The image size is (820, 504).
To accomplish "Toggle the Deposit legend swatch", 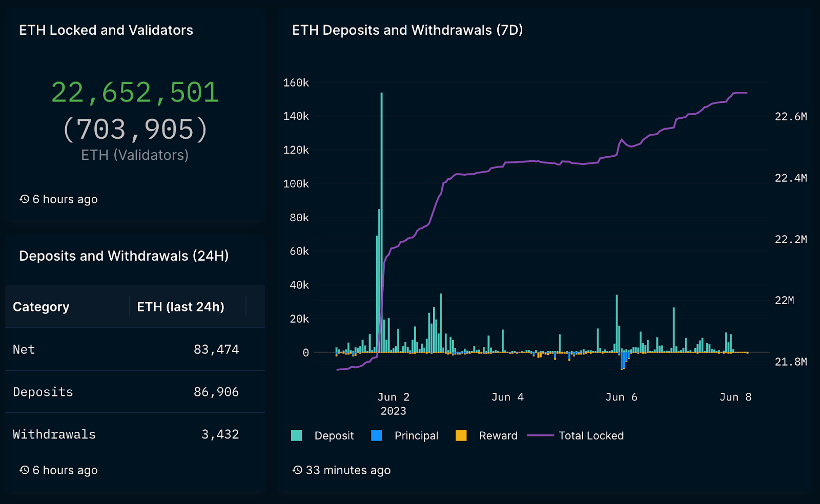I will pos(296,435).
